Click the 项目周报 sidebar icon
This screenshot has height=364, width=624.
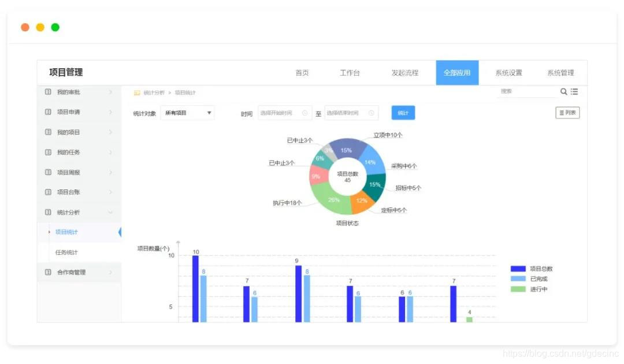click(49, 172)
